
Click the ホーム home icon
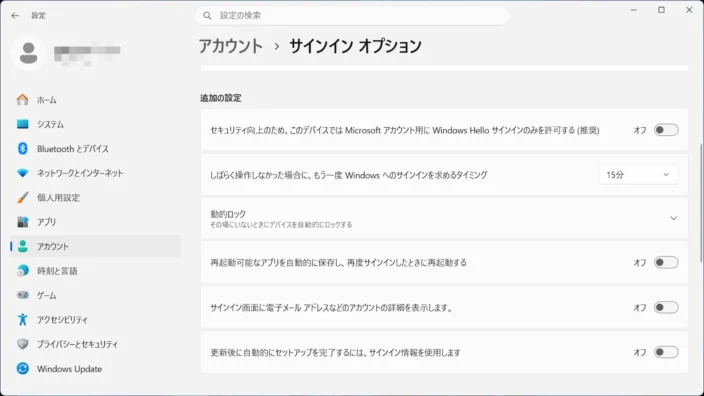22,100
